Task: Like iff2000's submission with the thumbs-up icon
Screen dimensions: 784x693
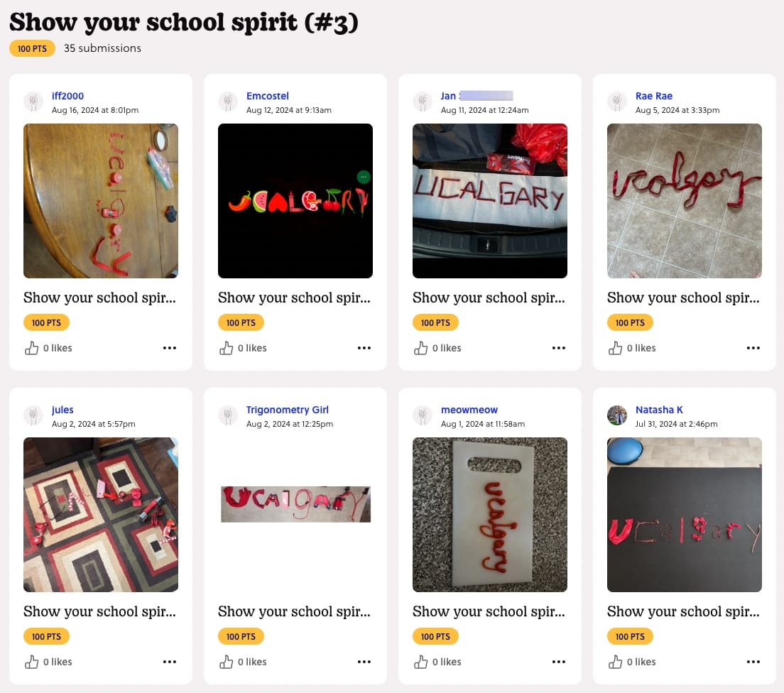Action: [32, 348]
